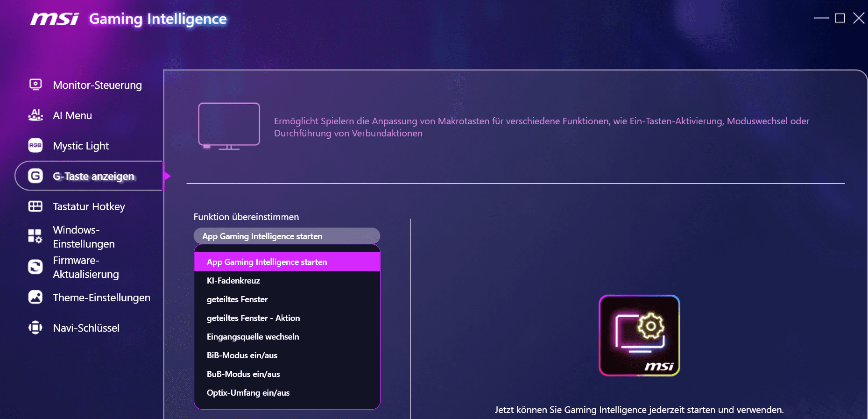Click the Firmware-Aktualisierung refresh icon

click(x=35, y=267)
